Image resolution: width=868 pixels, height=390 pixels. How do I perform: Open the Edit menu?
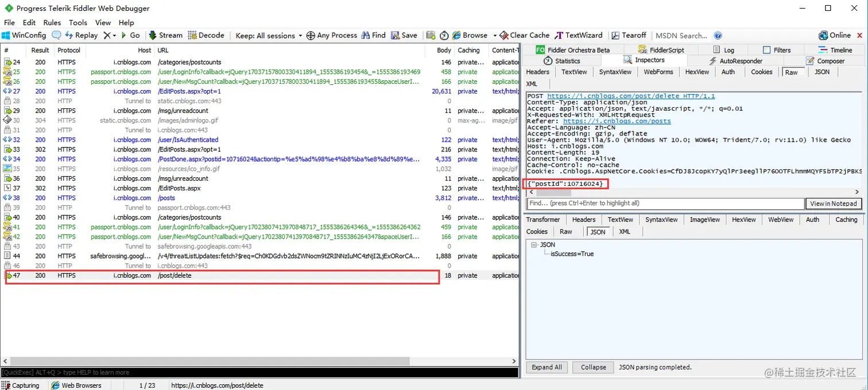coord(29,22)
